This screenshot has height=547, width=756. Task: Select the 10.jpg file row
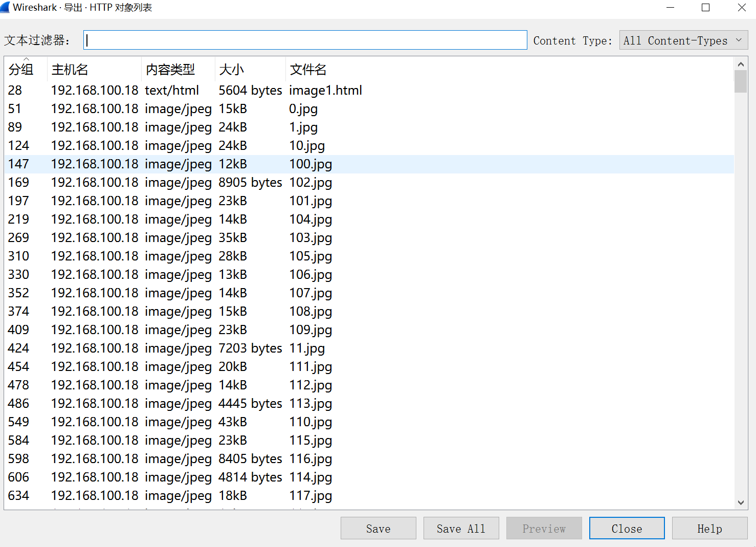tap(369, 145)
